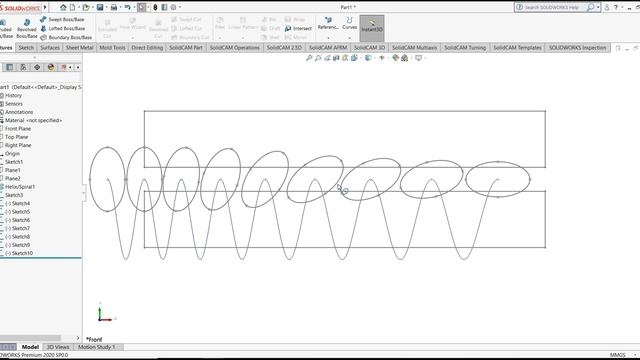The width and height of the screenshot is (640, 360).
Task: Click the Home icon in quick access bar
Action: pyautogui.click(x=63, y=7)
